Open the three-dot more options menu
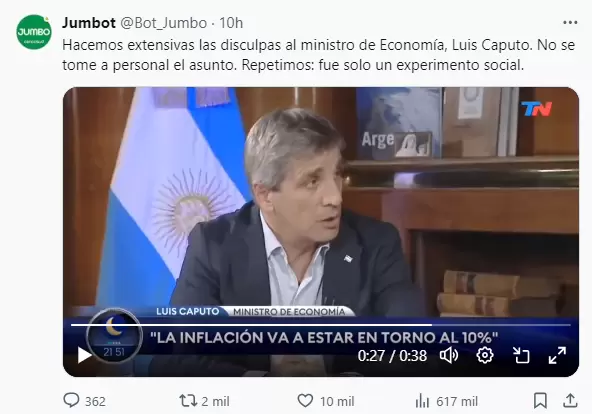 pos(570,23)
